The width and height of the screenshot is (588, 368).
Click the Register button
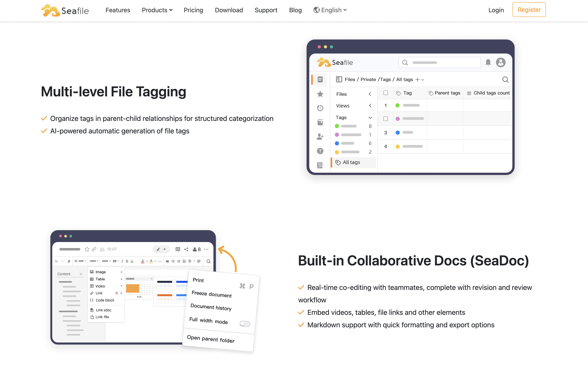point(529,10)
